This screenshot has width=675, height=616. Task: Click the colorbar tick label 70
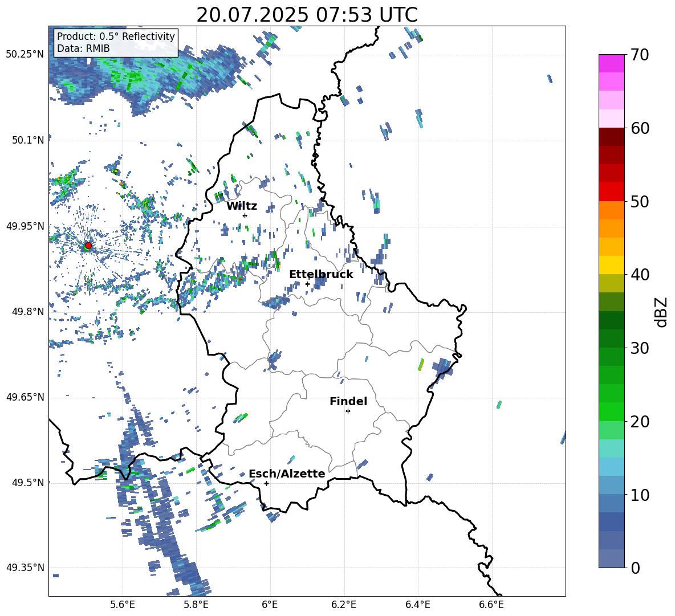pos(640,55)
